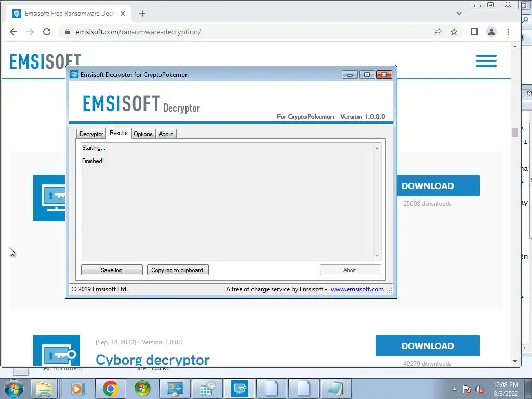The width and height of the screenshot is (532, 399).
Task: Click the muted volume tray icon
Action: (x=480, y=389)
